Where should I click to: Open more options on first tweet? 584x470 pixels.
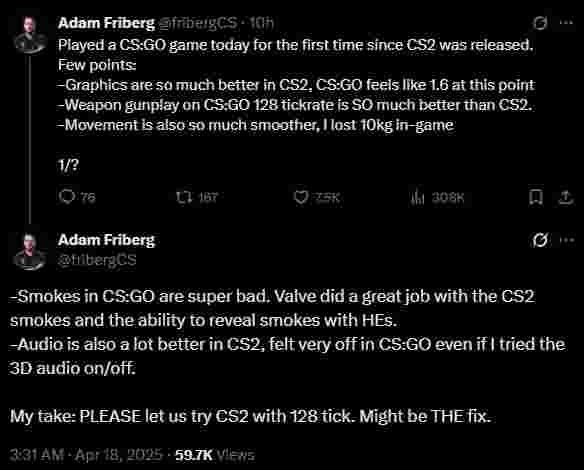[566, 23]
